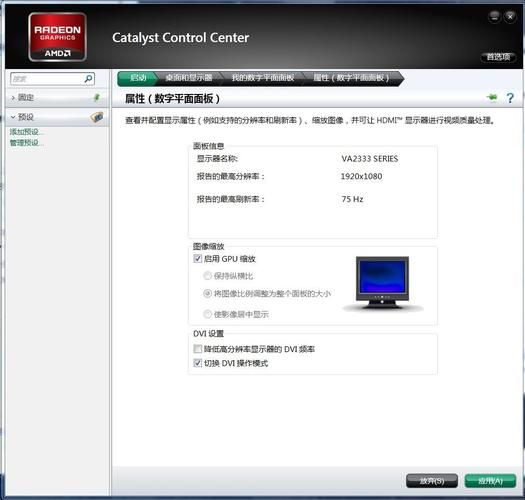Viewport: 525px width, 500px height.
Task: Click the 添加预设 link
Action: [x=26, y=132]
